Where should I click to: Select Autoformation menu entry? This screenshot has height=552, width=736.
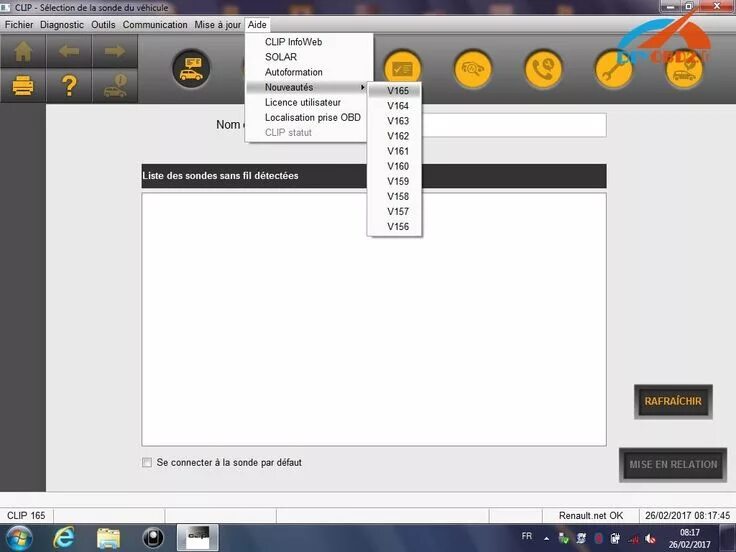click(x=293, y=72)
